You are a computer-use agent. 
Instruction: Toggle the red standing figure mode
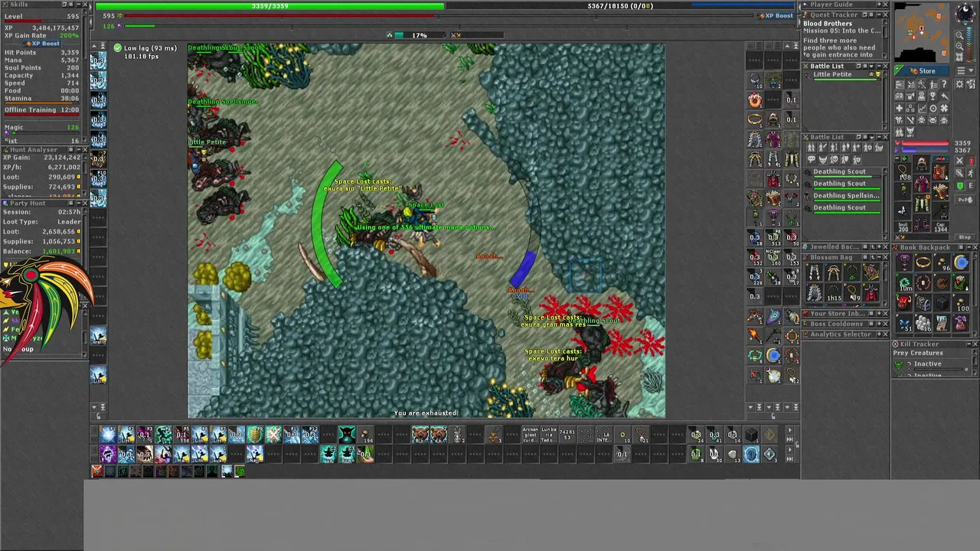(972, 161)
